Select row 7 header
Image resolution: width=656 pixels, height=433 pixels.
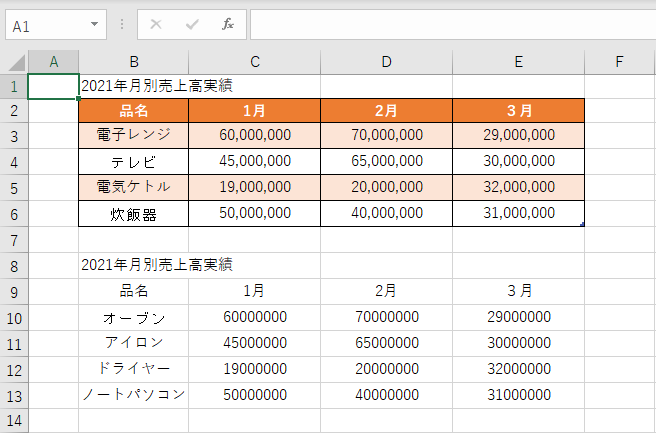[14, 239]
